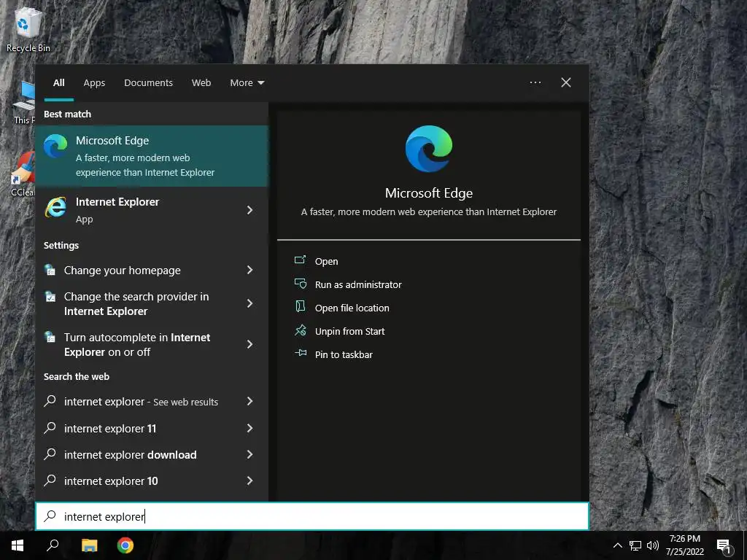Open Change the search provider setting

152,303
